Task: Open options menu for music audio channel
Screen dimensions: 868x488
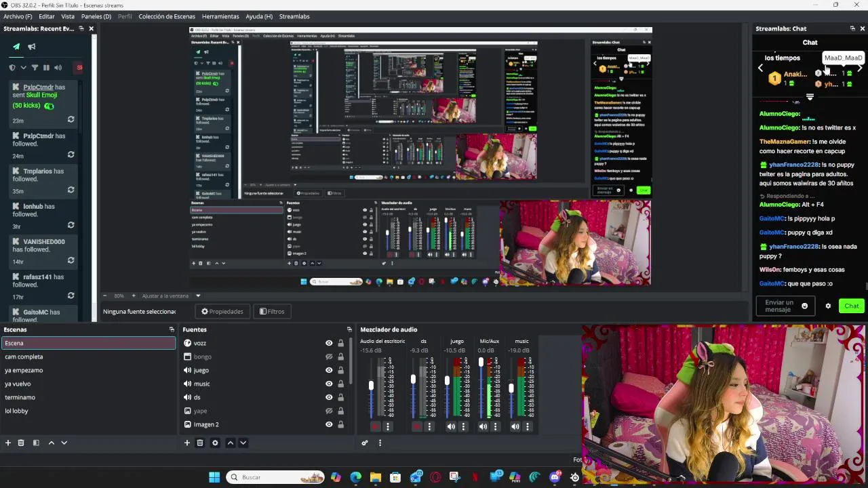Action: tap(528, 426)
